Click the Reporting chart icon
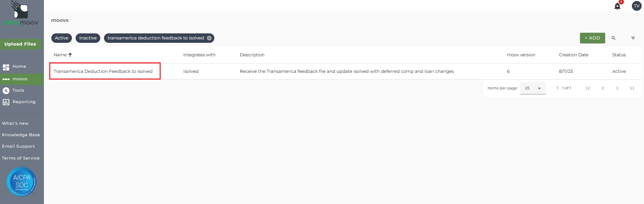 [6, 102]
